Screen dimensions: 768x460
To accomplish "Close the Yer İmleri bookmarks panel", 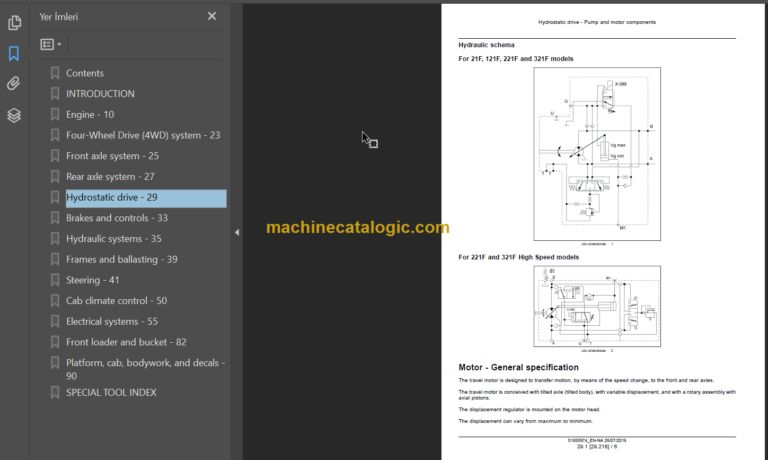I will [212, 16].
